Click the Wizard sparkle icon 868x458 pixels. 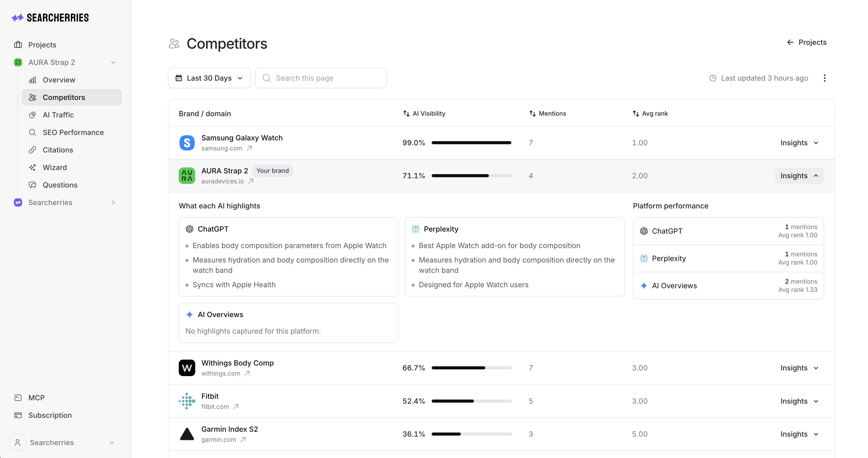[32, 167]
